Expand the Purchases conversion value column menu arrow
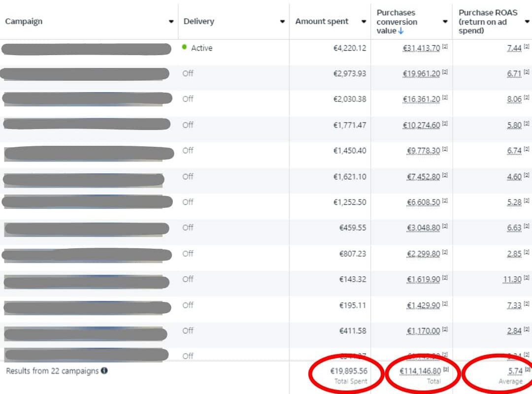Screen dimensions: 532x394 click(x=445, y=22)
